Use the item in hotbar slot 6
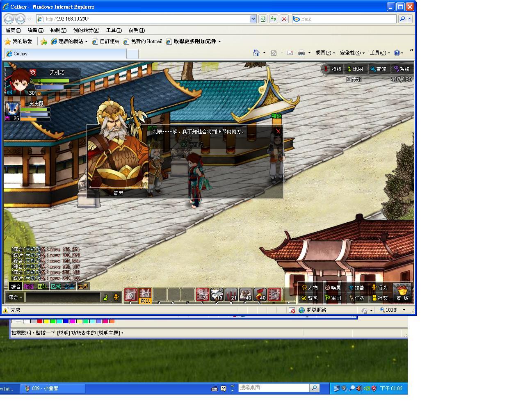 point(202,294)
